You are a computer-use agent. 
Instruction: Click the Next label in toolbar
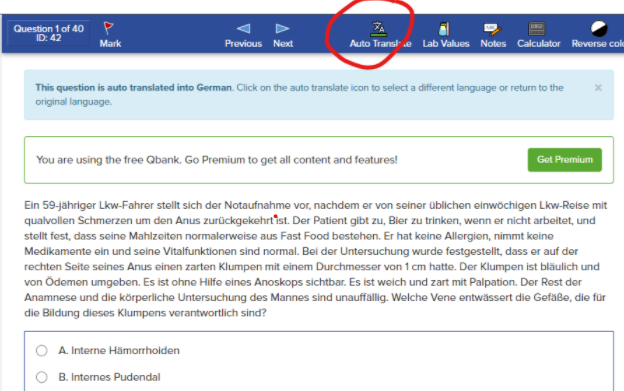tap(283, 44)
